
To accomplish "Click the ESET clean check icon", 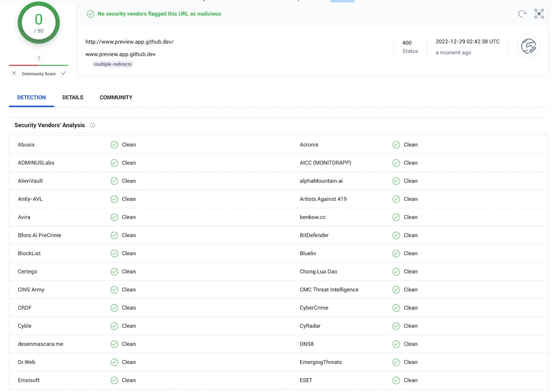I will [x=396, y=380].
